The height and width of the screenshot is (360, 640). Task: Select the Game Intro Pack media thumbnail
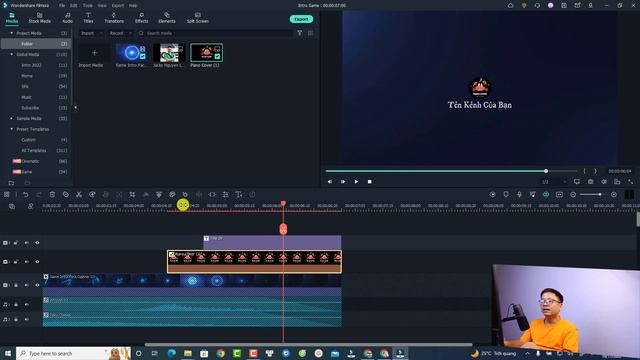(x=131, y=53)
